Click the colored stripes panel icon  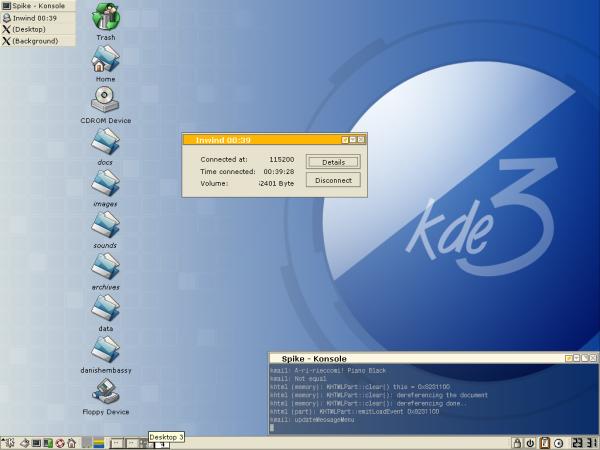click(x=99, y=443)
